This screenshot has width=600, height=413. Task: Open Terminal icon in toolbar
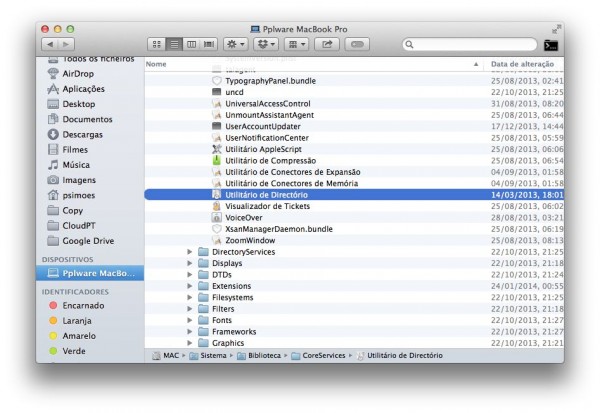pyautogui.click(x=551, y=45)
